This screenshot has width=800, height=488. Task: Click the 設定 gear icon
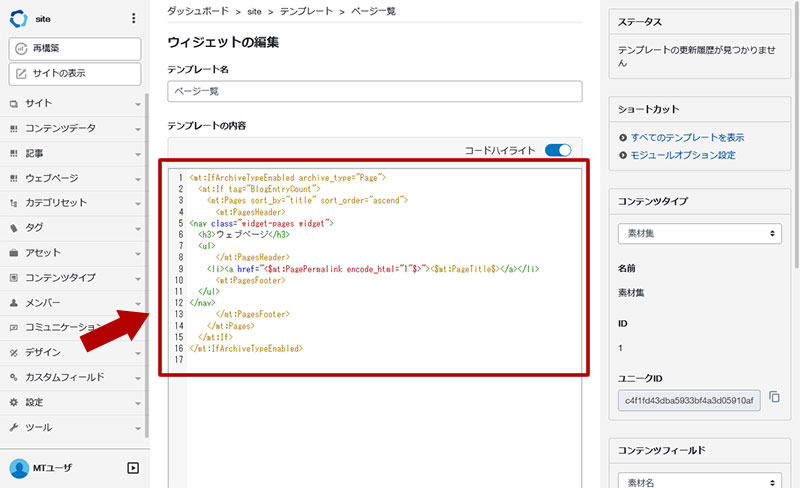click(14, 402)
